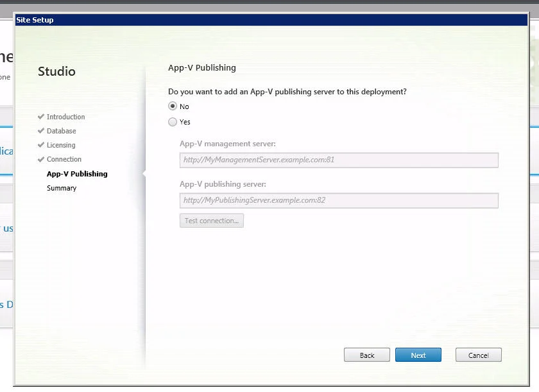Open the Introduction wizard step
The width and height of the screenshot is (539, 392).
pos(65,117)
